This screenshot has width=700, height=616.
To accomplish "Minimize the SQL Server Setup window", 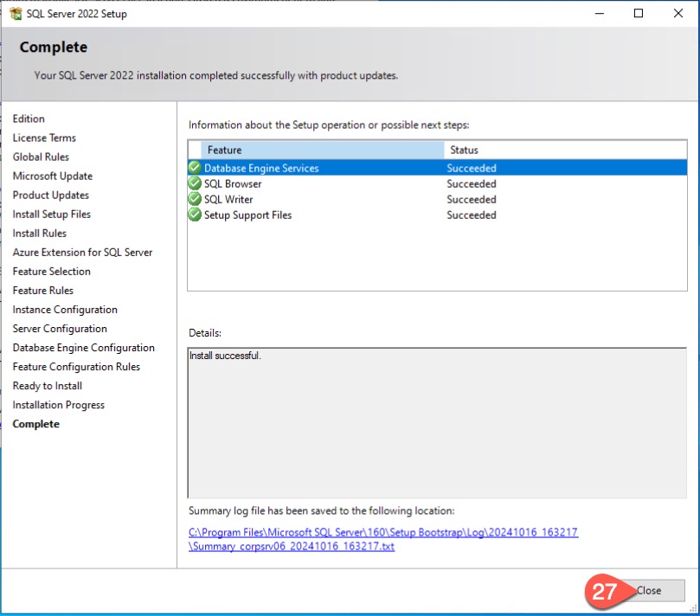I will click(598, 14).
